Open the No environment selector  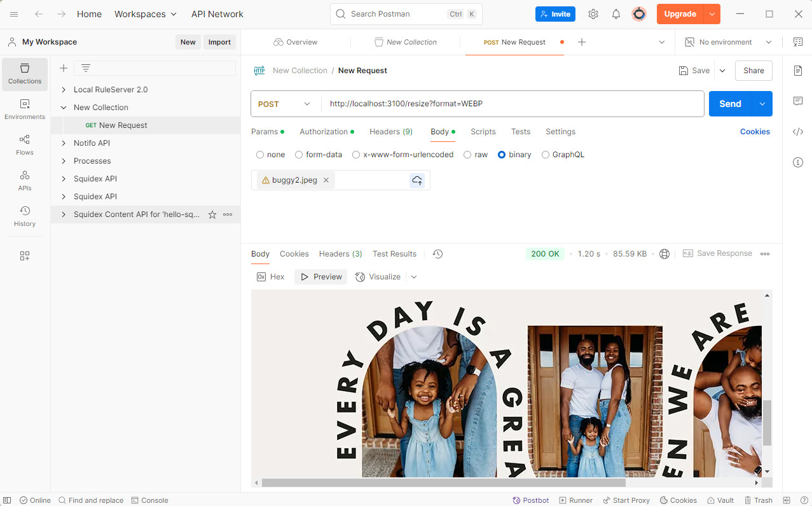click(728, 42)
